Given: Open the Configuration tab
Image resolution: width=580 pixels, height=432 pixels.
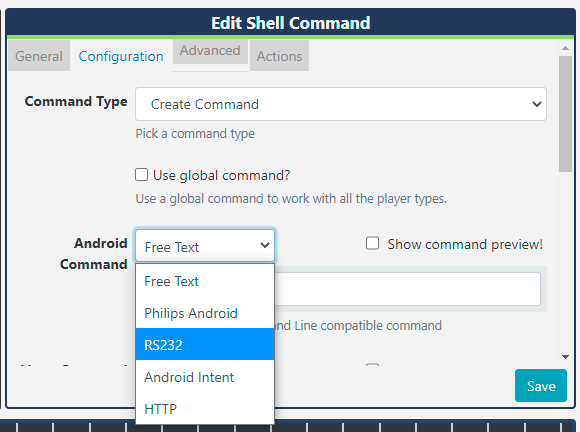Looking at the screenshot, I should point(121,56).
